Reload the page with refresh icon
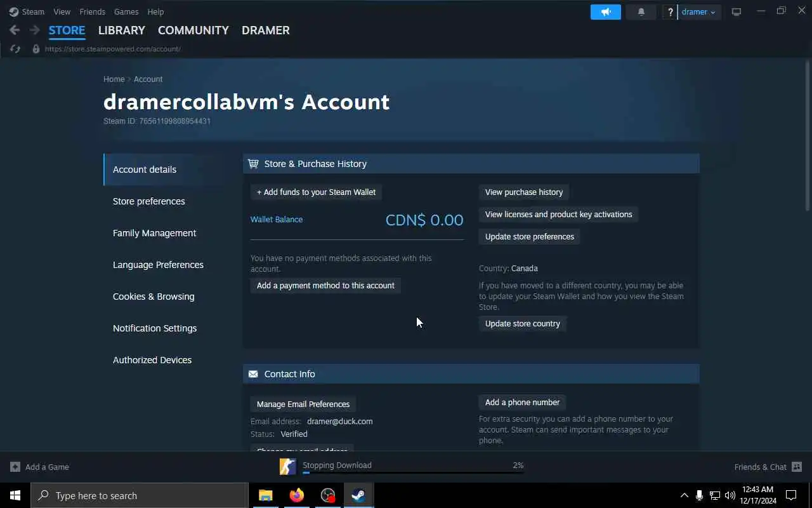This screenshot has height=508, width=812. coord(15,49)
